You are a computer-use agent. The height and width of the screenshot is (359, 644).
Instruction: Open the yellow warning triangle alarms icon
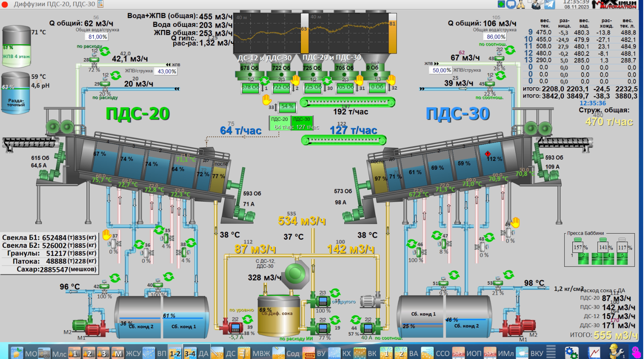click(x=521, y=5)
